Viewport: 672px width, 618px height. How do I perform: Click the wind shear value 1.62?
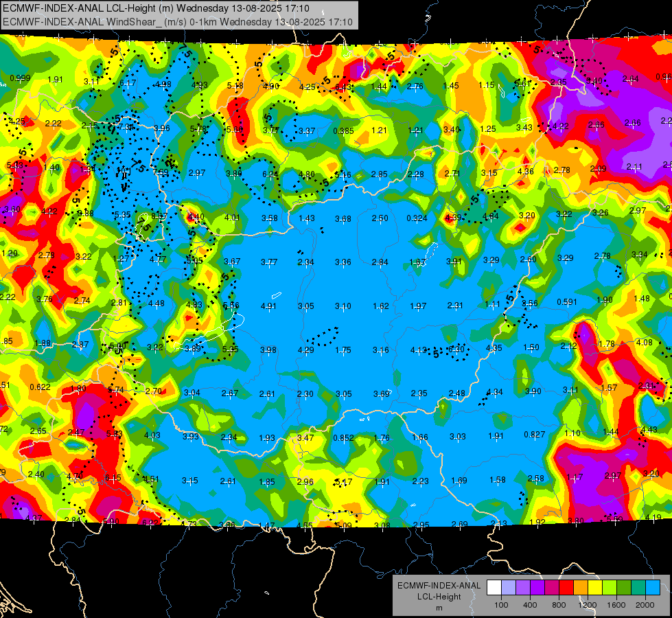pos(381,306)
